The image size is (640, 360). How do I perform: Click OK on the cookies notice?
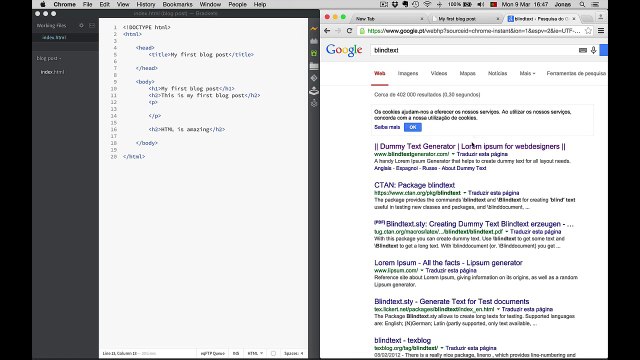413,127
